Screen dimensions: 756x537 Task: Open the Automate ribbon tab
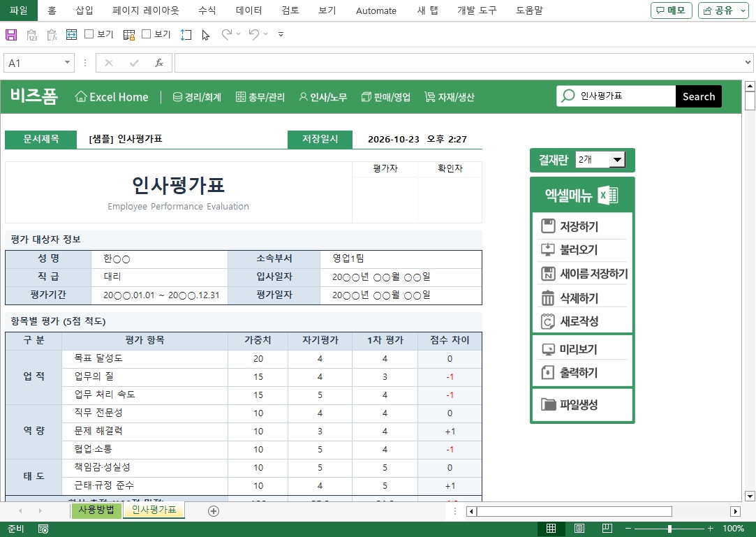(x=376, y=10)
